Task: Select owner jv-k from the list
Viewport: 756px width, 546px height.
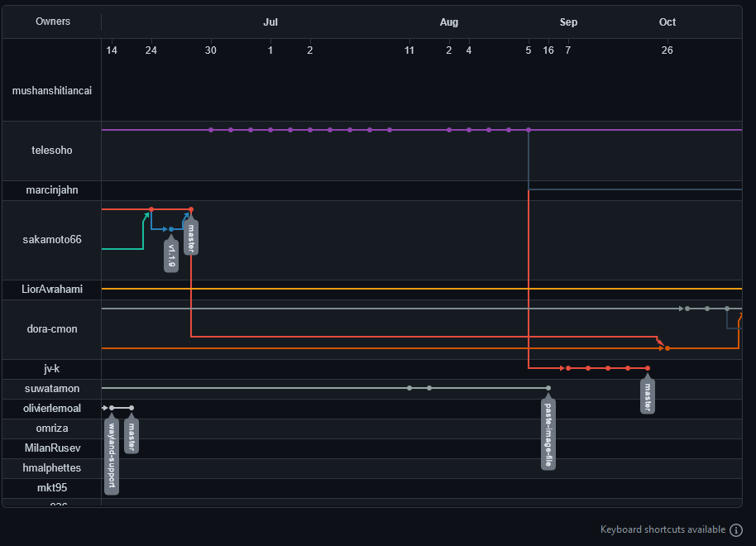Action: 52,369
